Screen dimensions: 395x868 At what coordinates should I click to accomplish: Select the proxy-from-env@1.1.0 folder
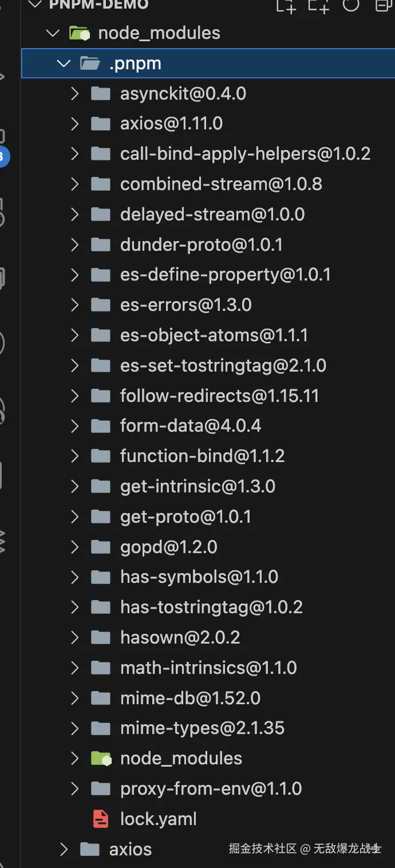pos(211,788)
